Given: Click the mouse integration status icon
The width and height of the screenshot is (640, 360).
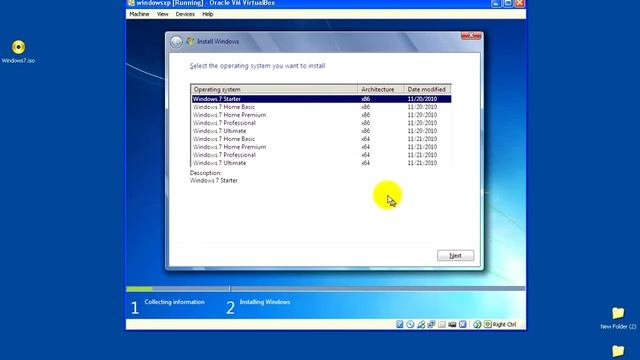Looking at the screenshot, I should pyautogui.click(x=477, y=324).
